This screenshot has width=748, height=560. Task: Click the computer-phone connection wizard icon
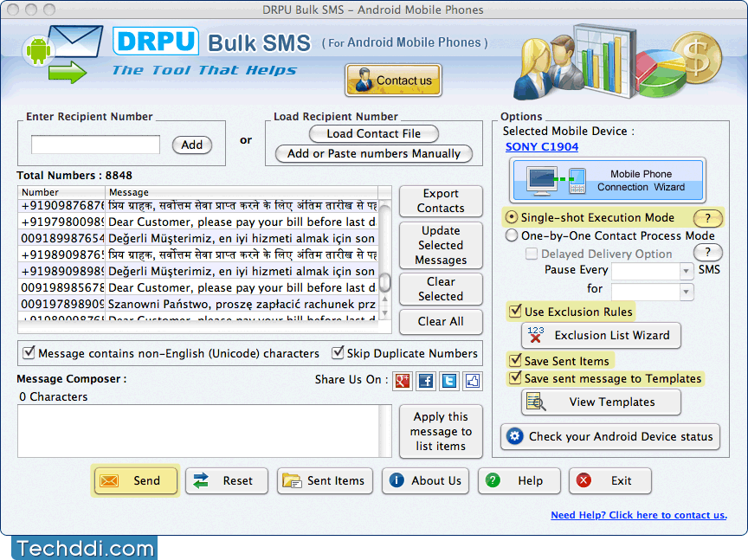click(x=556, y=180)
